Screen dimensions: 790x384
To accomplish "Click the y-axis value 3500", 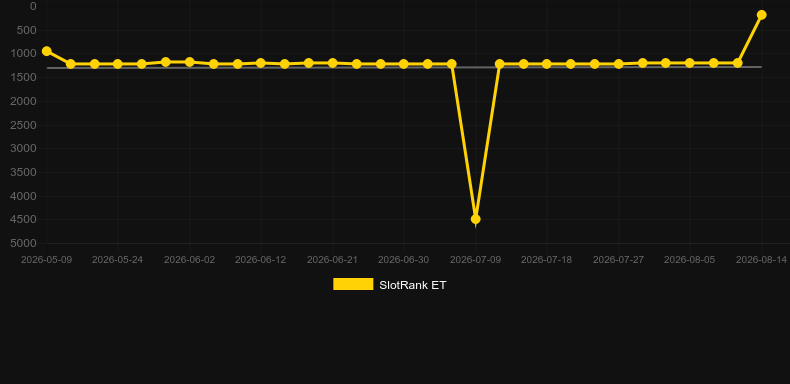I will coord(24,172).
